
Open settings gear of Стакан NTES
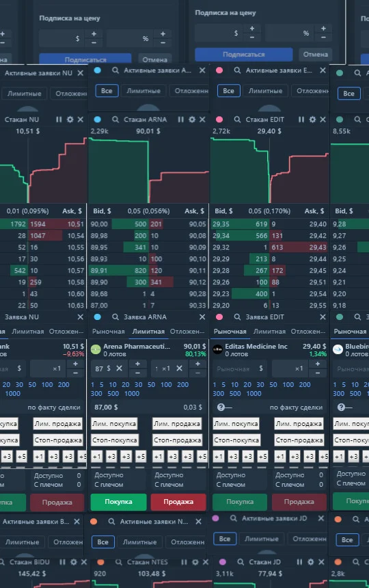point(195,562)
